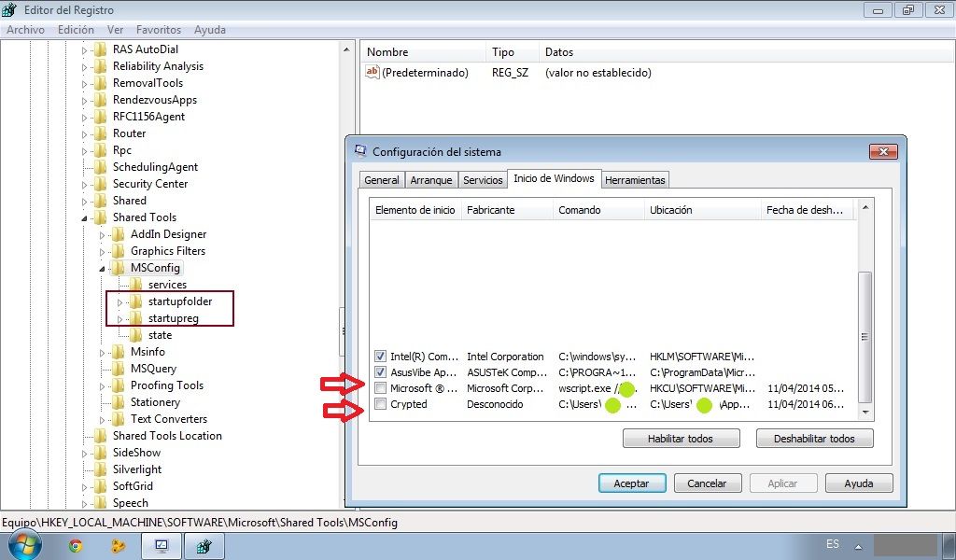956x560 pixels.
Task: Click the Configuración del sistema dialog icon
Action: click(360, 151)
